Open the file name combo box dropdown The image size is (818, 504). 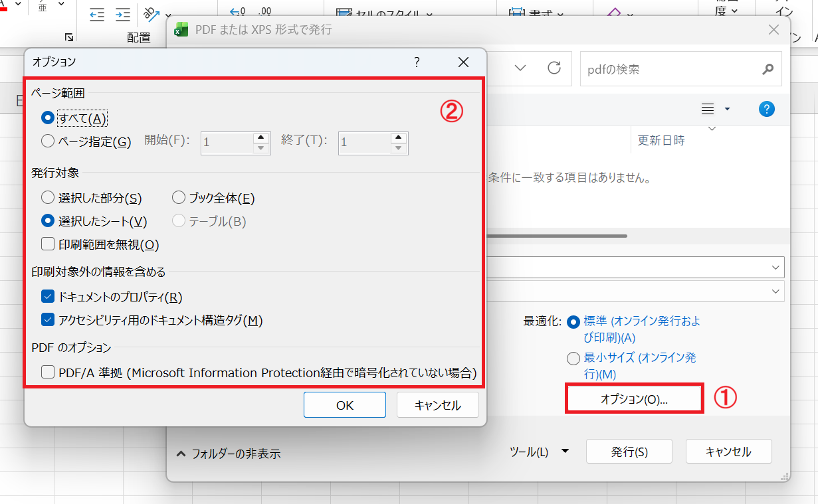click(775, 267)
